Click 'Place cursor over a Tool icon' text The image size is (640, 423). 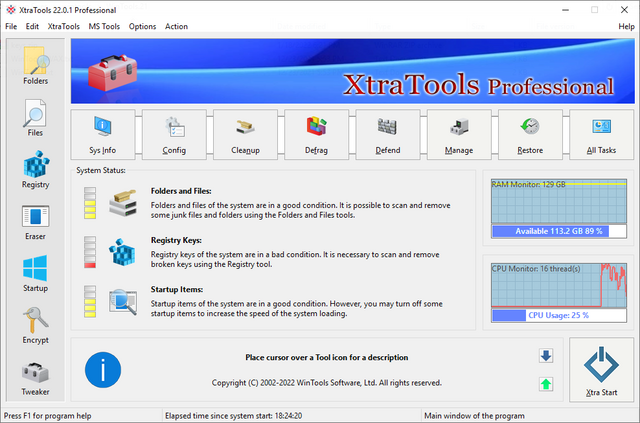click(x=327, y=357)
